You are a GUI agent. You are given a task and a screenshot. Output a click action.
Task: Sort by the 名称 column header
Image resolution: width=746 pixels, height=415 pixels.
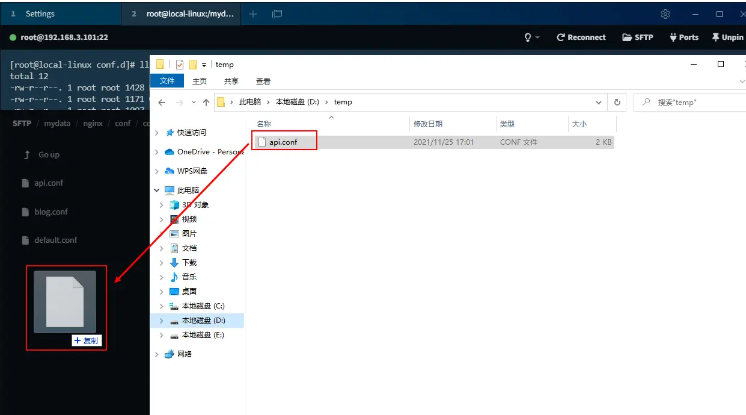pos(264,124)
